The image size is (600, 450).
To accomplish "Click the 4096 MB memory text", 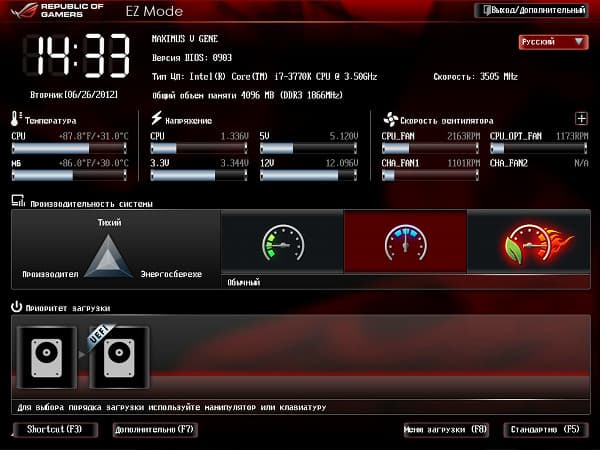I will pos(247,95).
